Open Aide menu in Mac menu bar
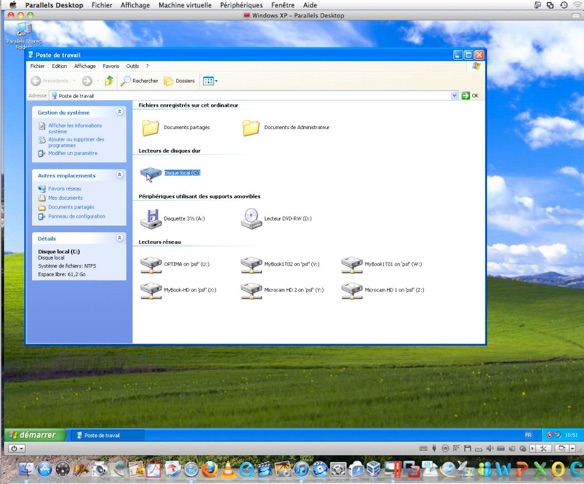 tap(310, 5)
